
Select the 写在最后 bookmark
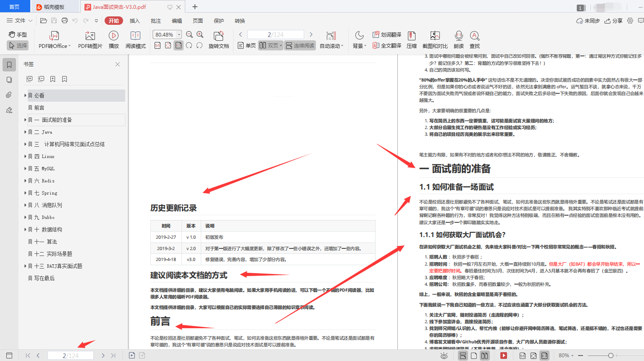tap(44, 278)
